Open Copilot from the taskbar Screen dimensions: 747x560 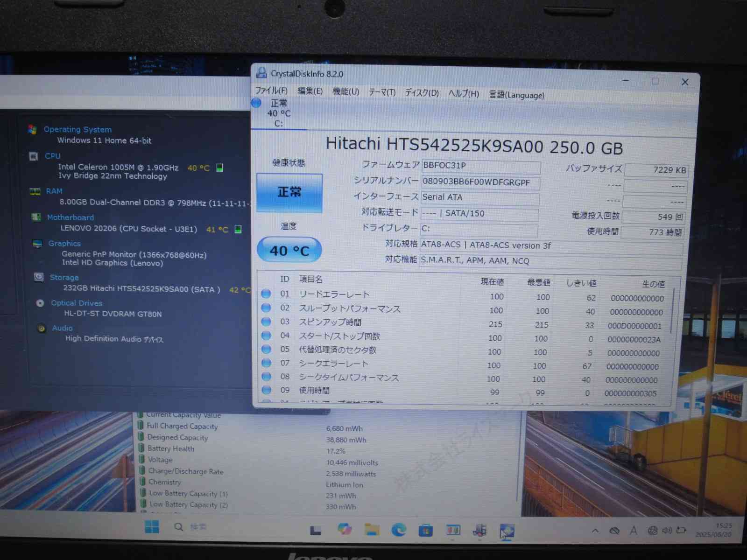click(x=345, y=529)
